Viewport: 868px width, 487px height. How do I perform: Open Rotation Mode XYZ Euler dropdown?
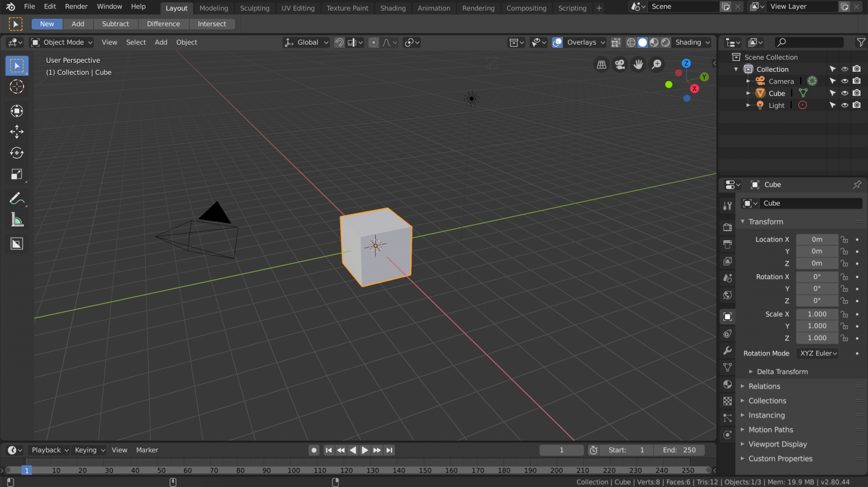(818, 354)
